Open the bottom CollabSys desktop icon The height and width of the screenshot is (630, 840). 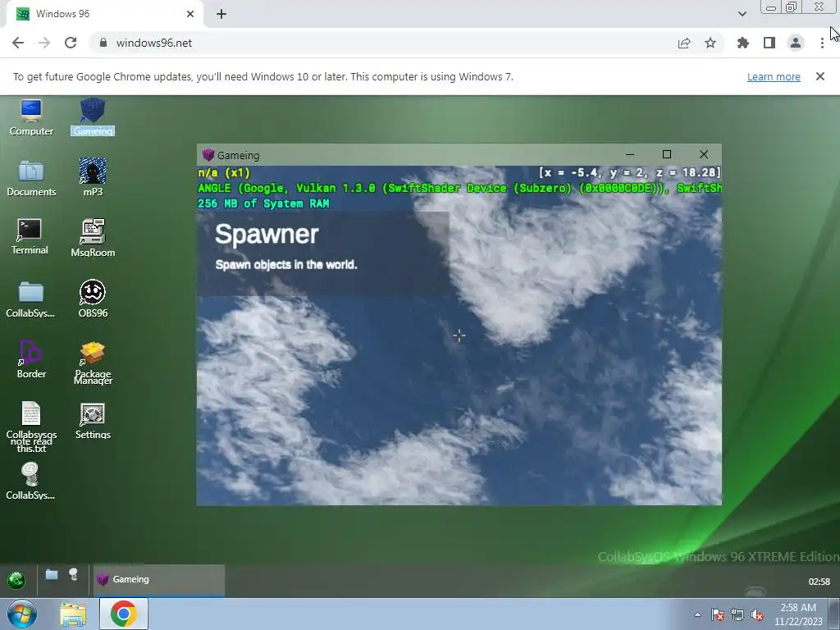coord(30,481)
